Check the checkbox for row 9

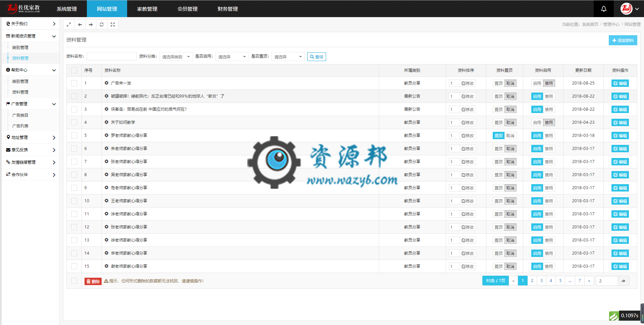click(74, 188)
